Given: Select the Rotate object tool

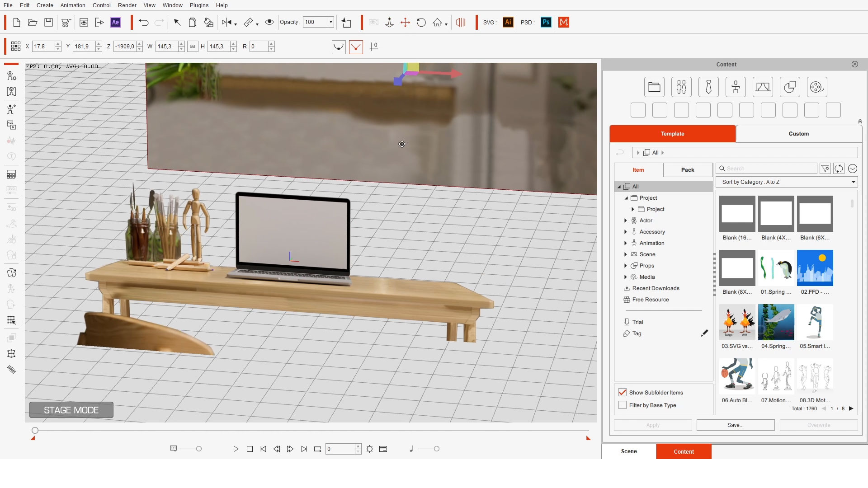Looking at the screenshot, I should 421,22.
